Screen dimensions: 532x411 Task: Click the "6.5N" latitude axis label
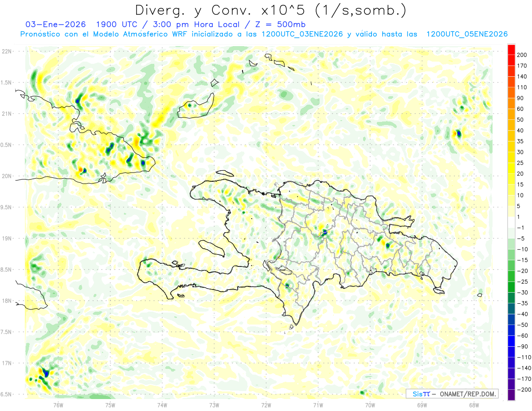6,394
